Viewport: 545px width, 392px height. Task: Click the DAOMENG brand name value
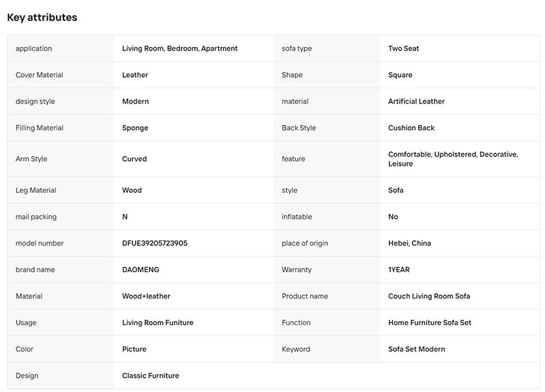click(x=141, y=270)
